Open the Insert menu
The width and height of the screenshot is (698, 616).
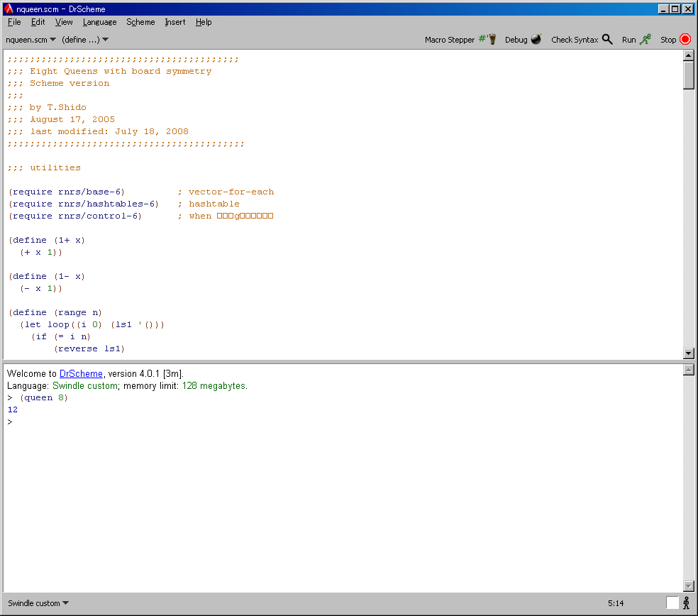pos(175,22)
